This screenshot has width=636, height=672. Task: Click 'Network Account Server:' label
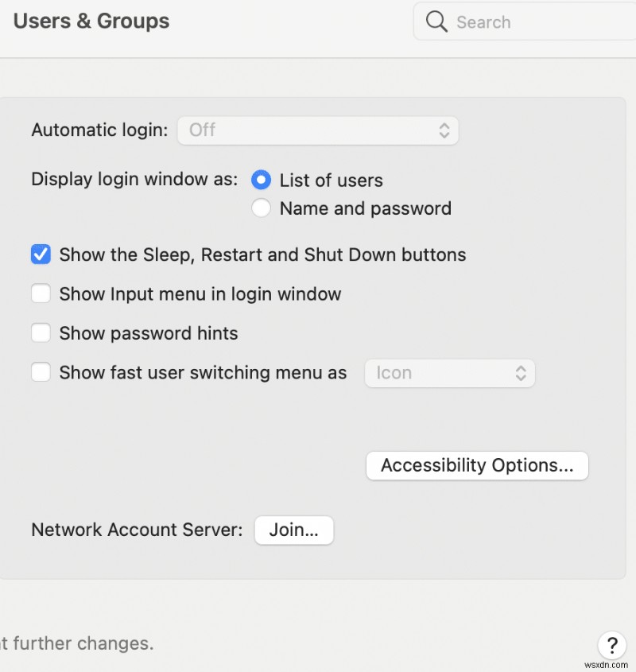(135, 530)
